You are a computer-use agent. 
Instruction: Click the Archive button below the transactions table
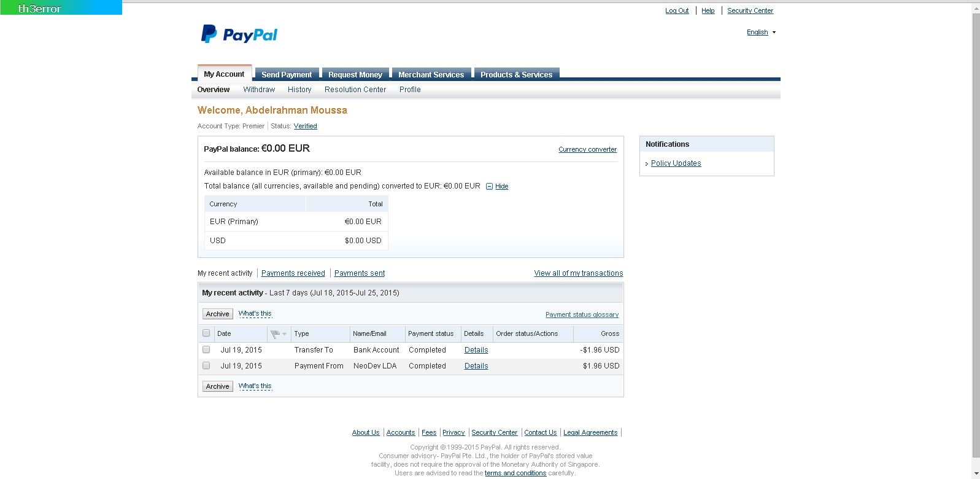pyautogui.click(x=218, y=386)
